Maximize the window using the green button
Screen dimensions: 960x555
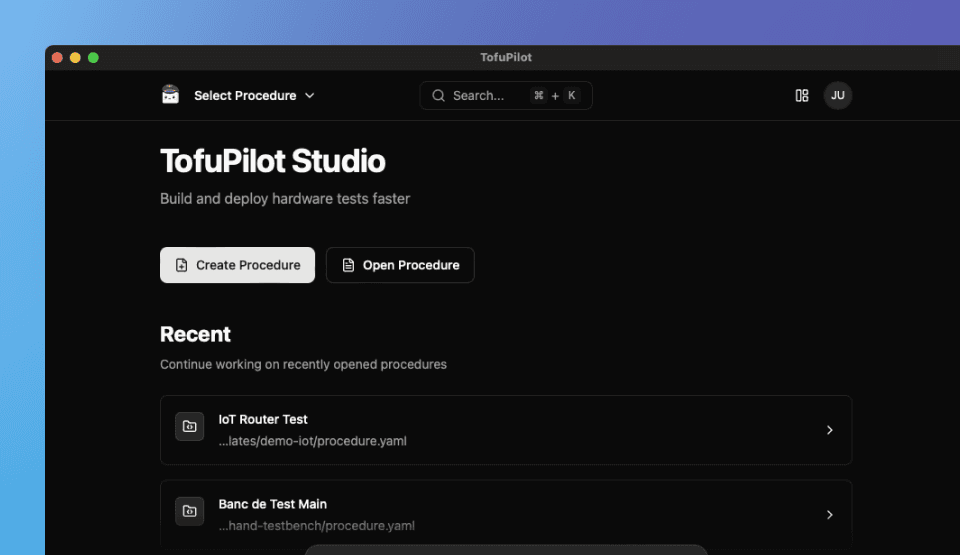point(94,58)
